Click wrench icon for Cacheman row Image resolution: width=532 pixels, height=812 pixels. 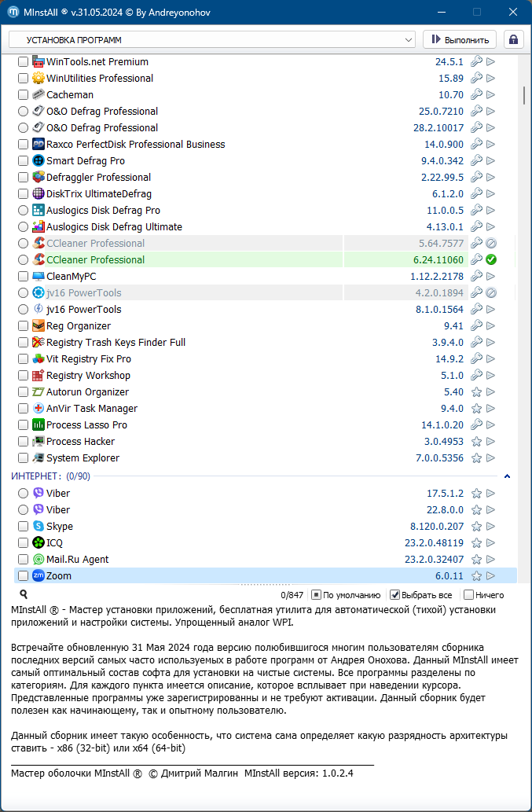476,95
